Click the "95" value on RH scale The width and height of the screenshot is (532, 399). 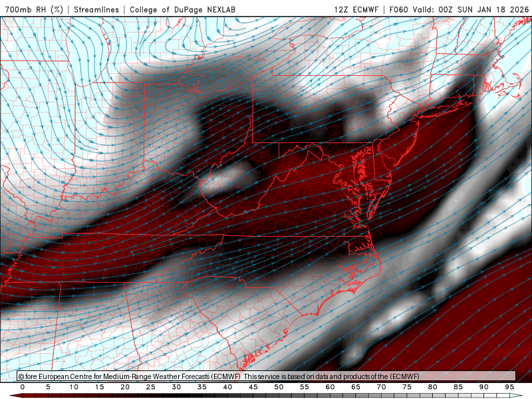coord(509,387)
